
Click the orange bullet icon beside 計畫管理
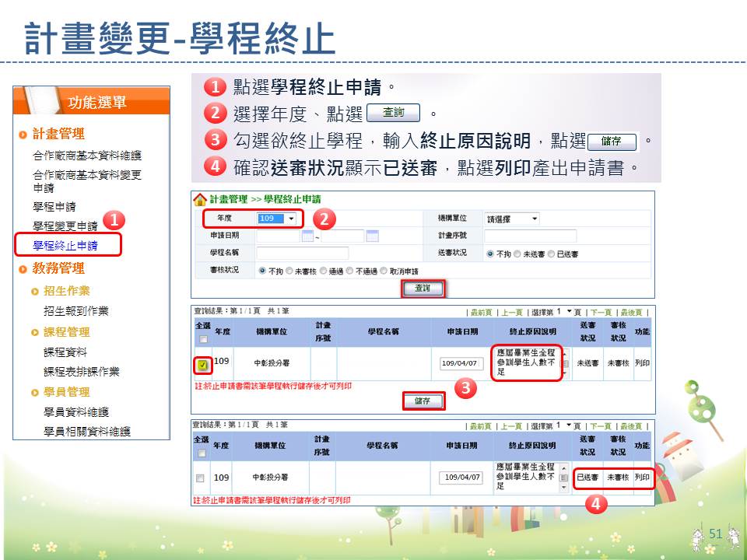(24, 134)
